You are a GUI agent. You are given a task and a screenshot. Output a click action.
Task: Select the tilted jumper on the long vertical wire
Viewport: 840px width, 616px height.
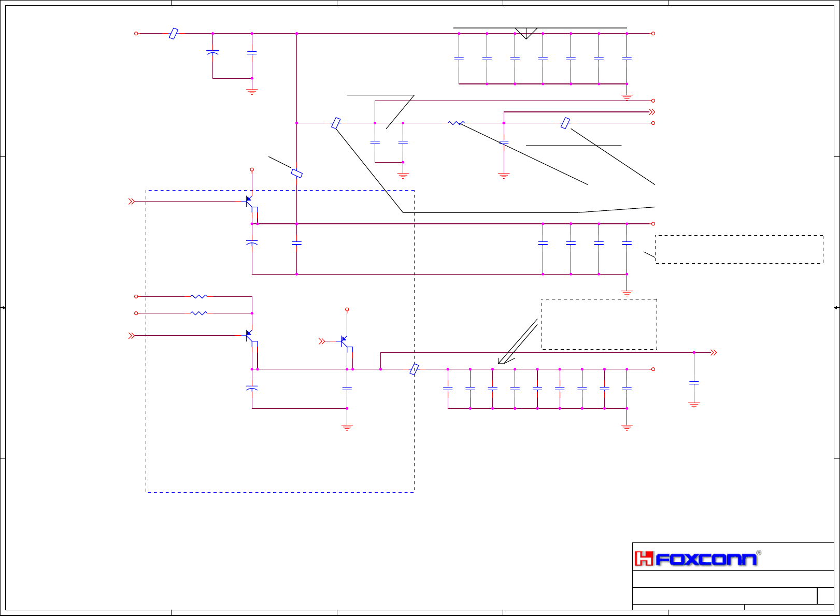coord(296,173)
